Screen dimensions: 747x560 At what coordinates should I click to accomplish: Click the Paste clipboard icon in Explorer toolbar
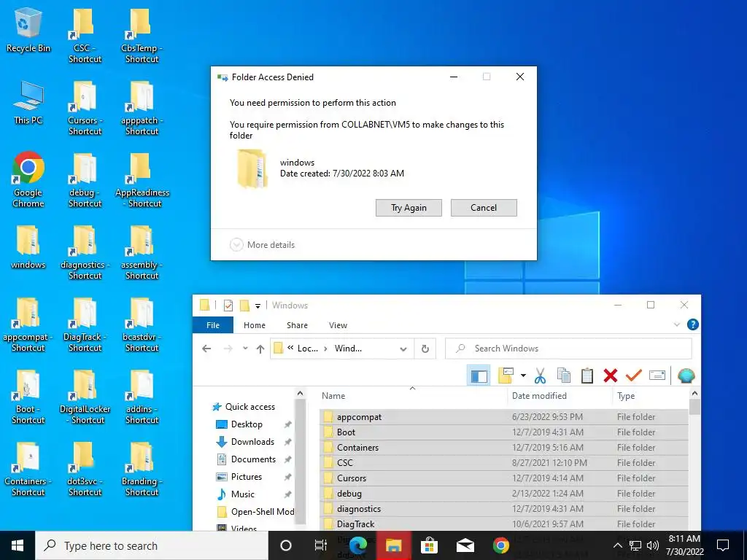[x=587, y=376]
